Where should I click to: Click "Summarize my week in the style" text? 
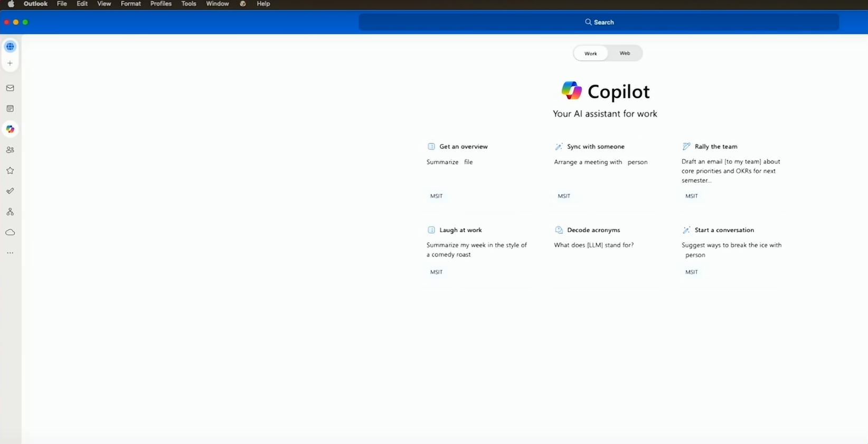473,245
